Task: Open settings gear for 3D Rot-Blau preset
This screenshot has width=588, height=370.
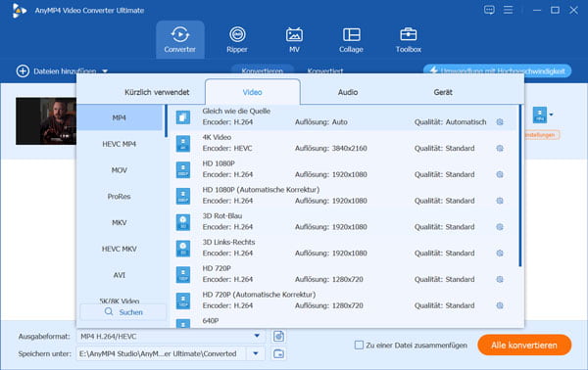Action: tap(500, 227)
